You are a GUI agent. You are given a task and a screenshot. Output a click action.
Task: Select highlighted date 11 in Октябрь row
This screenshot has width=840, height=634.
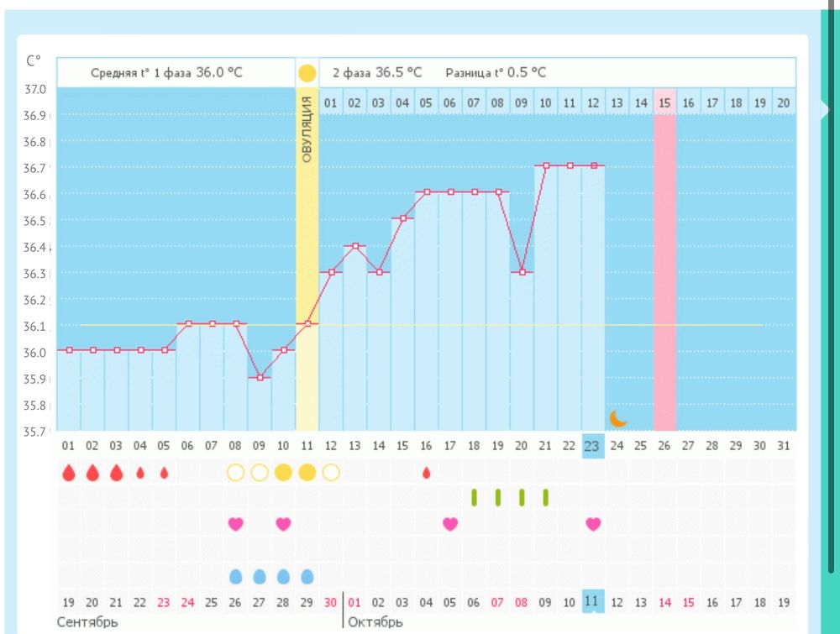click(x=593, y=602)
